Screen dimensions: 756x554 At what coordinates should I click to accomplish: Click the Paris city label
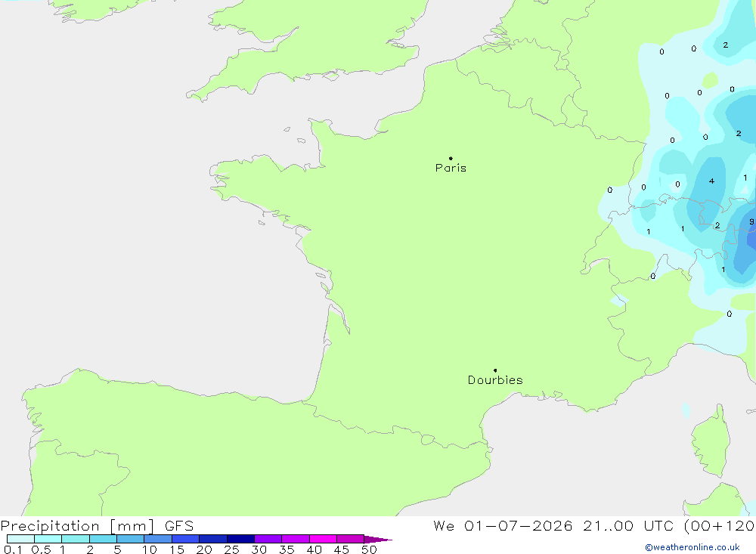(x=451, y=168)
